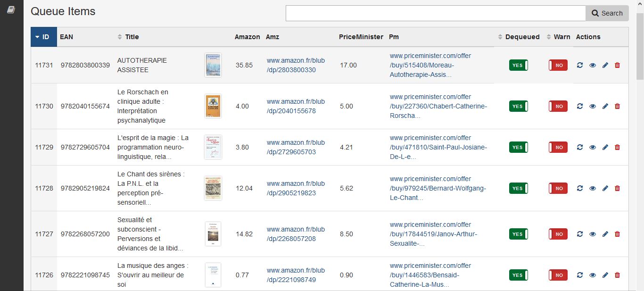
Task: Open the edit pencil for item 11727
Action: tap(605, 234)
